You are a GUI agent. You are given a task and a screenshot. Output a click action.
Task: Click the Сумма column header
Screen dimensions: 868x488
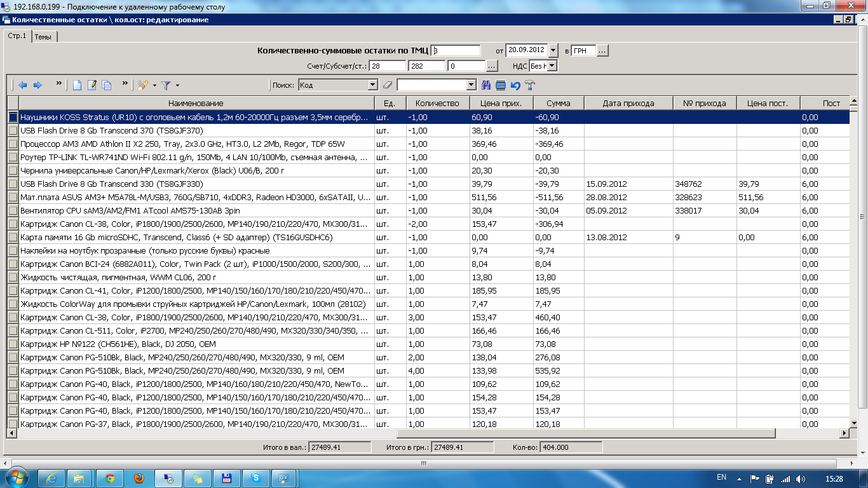pyautogui.click(x=559, y=103)
